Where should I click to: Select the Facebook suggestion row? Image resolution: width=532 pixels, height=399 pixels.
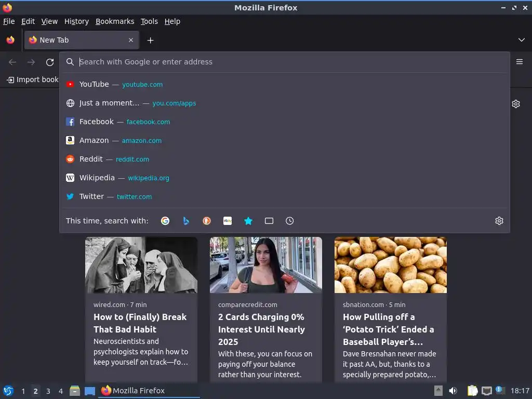point(284,122)
